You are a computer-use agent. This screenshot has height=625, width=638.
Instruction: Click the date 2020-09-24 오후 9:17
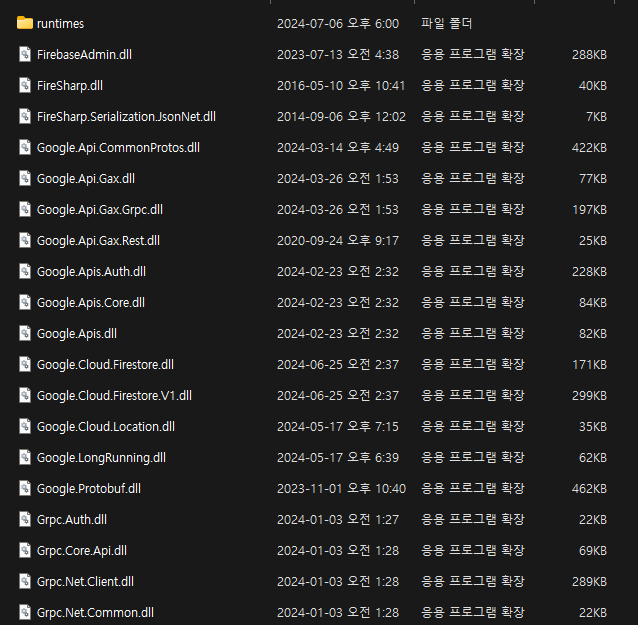[x=338, y=240]
